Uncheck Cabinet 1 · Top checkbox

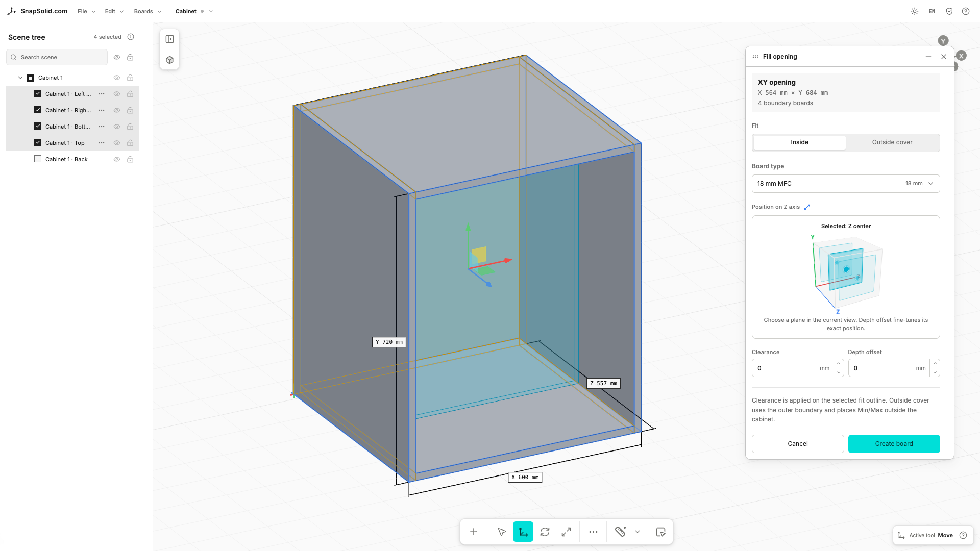tap(38, 142)
